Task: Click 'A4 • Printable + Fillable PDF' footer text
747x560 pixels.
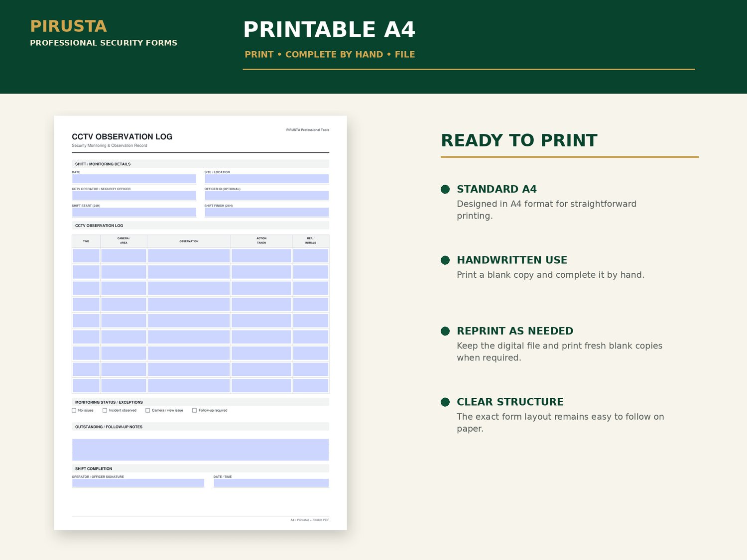Action: click(x=310, y=520)
